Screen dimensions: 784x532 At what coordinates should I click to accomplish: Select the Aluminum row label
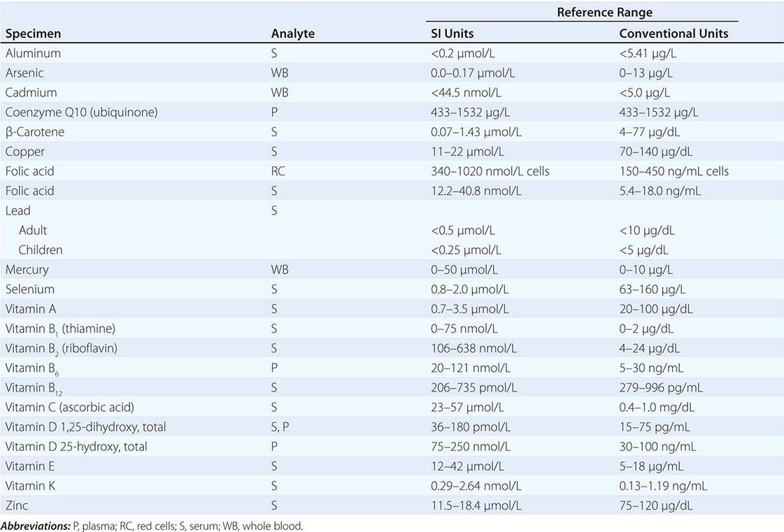[33, 53]
